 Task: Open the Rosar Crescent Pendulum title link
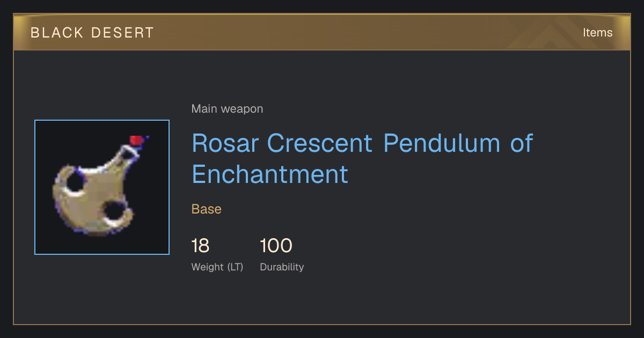362,158
